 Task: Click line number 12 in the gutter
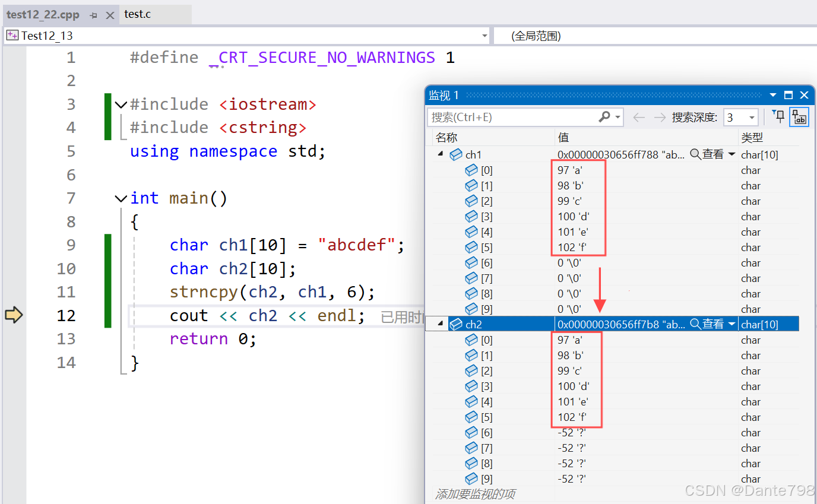coord(66,316)
